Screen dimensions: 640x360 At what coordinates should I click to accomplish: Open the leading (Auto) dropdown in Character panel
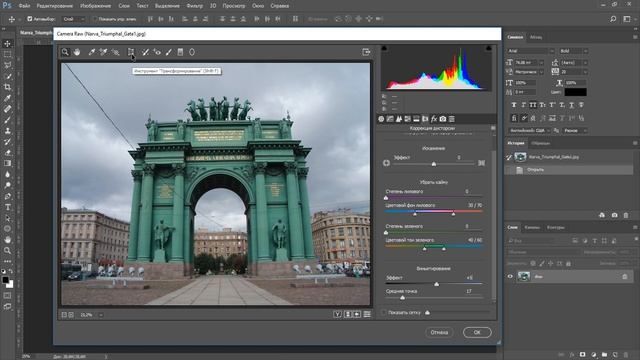tap(586, 62)
